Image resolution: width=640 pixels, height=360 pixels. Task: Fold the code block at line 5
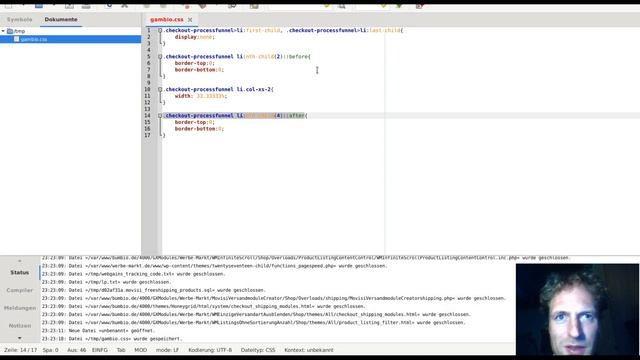pos(160,57)
